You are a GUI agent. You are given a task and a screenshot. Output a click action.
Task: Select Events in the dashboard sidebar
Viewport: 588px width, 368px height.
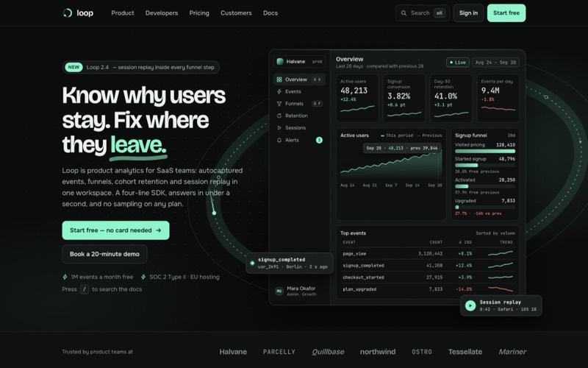click(x=299, y=91)
